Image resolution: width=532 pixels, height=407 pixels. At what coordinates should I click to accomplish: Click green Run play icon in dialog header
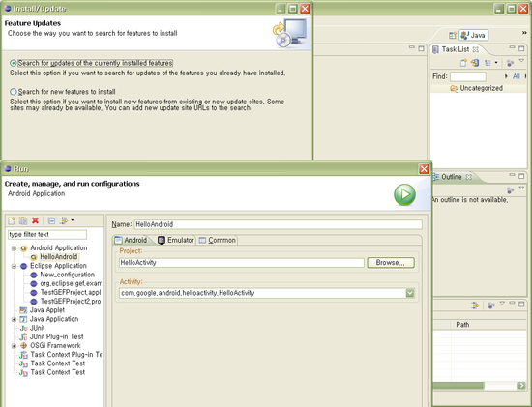[x=404, y=194]
